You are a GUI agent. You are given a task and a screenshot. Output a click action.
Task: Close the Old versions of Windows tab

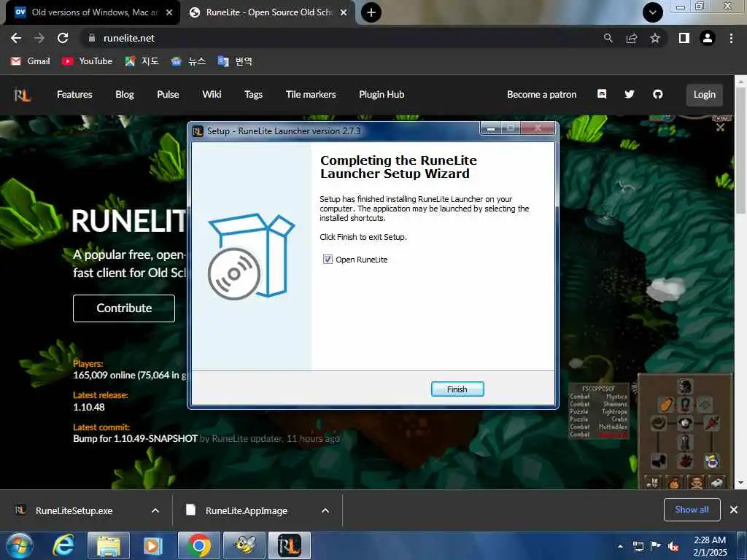click(169, 12)
